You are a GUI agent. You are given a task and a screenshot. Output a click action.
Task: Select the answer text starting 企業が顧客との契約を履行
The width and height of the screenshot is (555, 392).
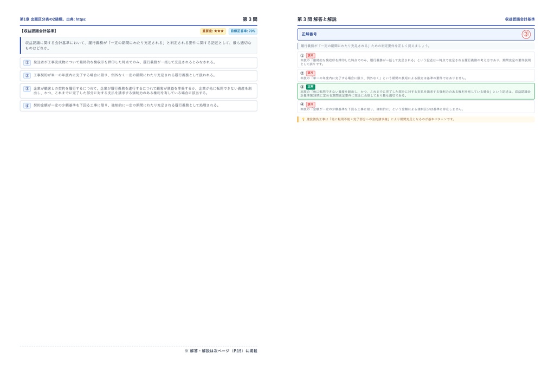(143, 91)
